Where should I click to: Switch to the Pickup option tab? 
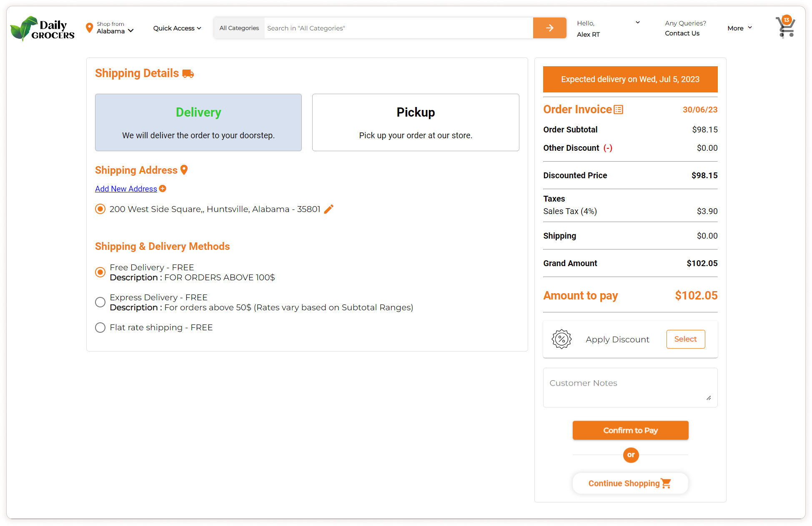[x=415, y=122]
